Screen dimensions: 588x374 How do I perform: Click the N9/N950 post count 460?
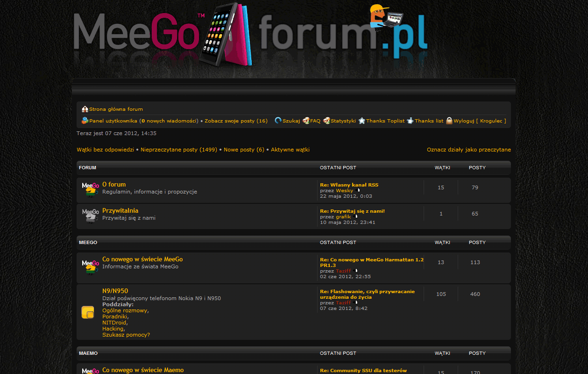(x=475, y=294)
